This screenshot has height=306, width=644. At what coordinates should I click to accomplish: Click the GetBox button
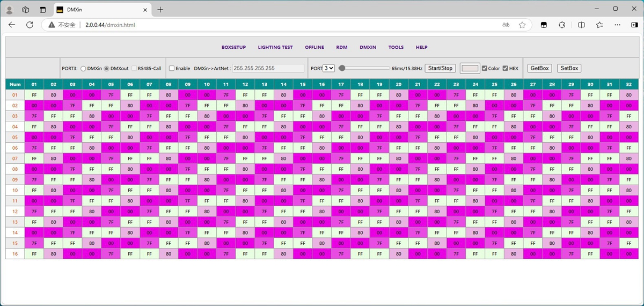[x=539, y=68]
